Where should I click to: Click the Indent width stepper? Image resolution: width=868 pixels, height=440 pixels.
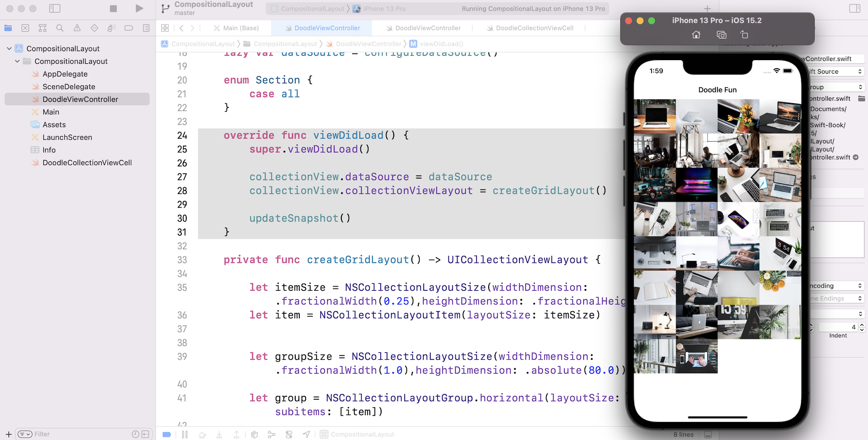(x=862, y=327)
